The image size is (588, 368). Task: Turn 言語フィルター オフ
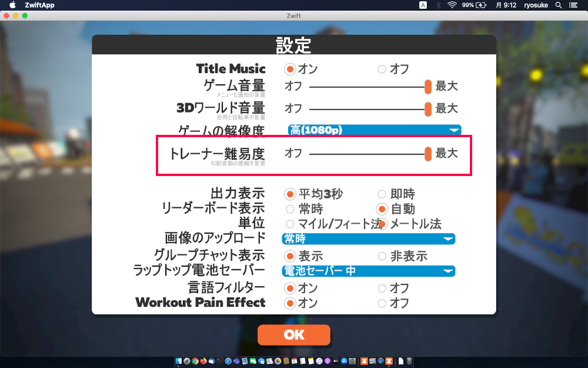coord(382,289)
